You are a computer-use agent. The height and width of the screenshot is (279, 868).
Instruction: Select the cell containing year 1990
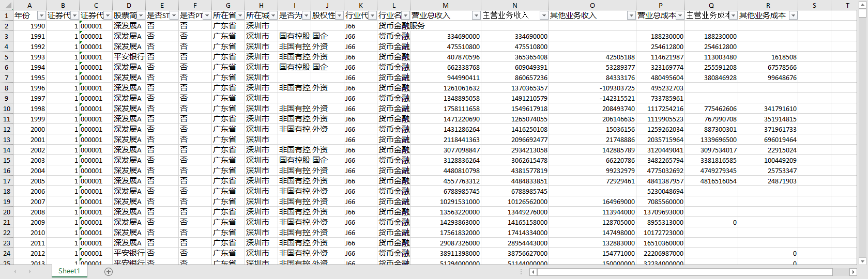29,26
